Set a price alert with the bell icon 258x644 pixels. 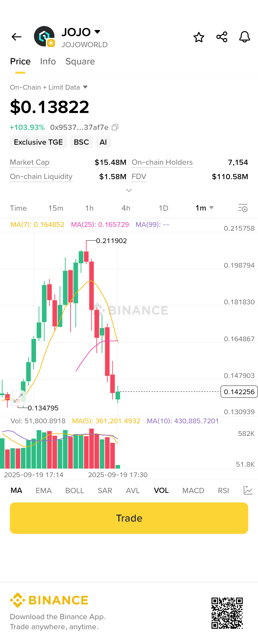pos(244,37)
